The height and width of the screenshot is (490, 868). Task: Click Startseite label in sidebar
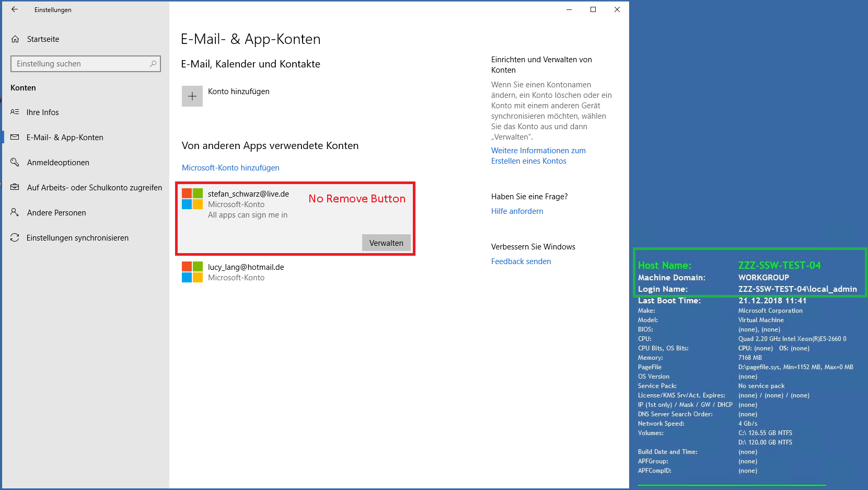click(43, 39)
